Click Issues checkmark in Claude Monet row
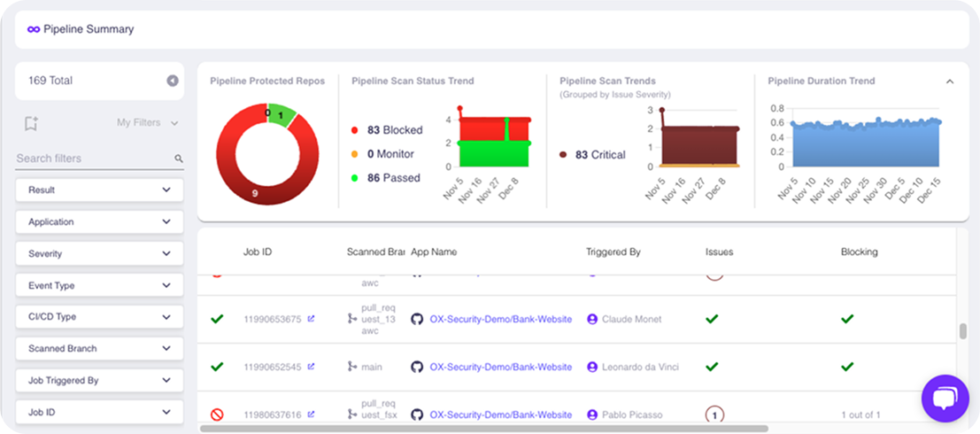Image resolution: width=980 pixels, height=434 pixels. click(712, 319)
